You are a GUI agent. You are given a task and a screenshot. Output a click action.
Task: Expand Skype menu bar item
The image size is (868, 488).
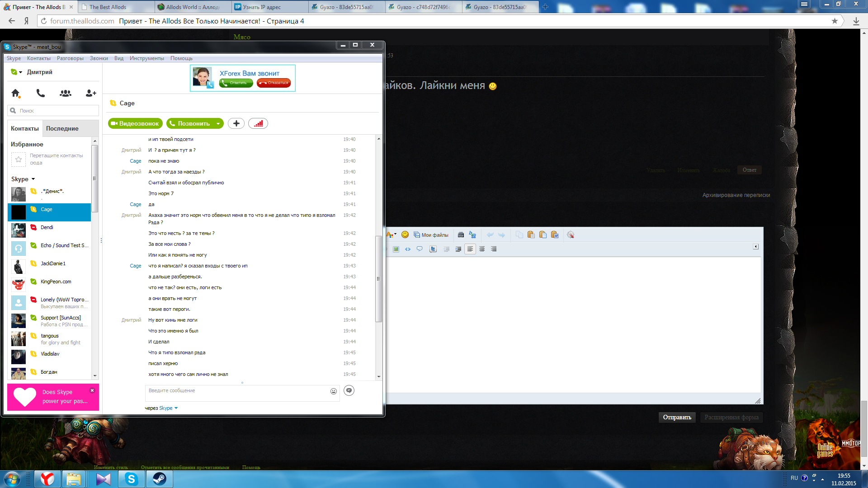click(13, 58)
